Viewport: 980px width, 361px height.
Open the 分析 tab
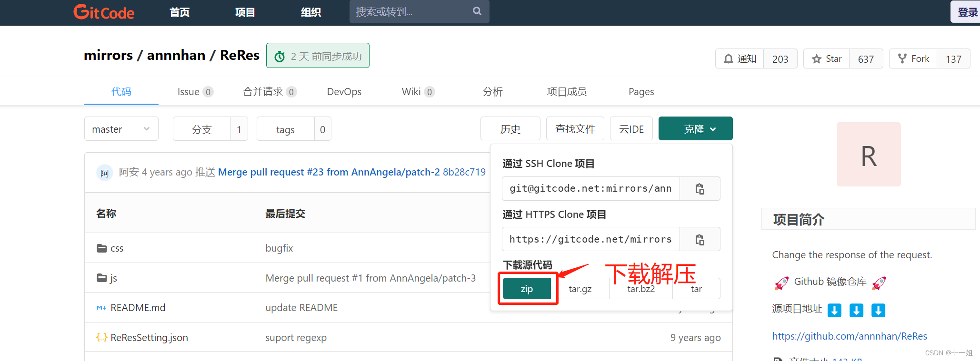492,91
